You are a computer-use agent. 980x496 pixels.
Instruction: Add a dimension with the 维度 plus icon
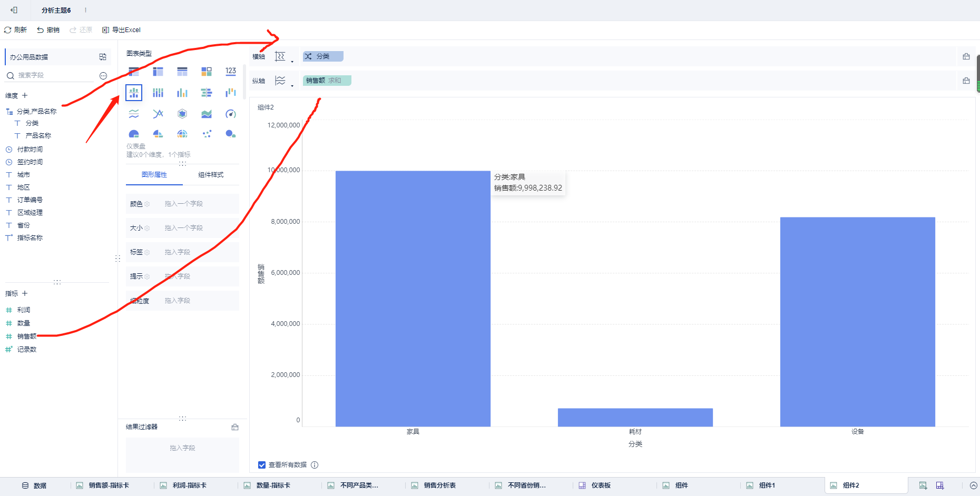pos(25,95)
